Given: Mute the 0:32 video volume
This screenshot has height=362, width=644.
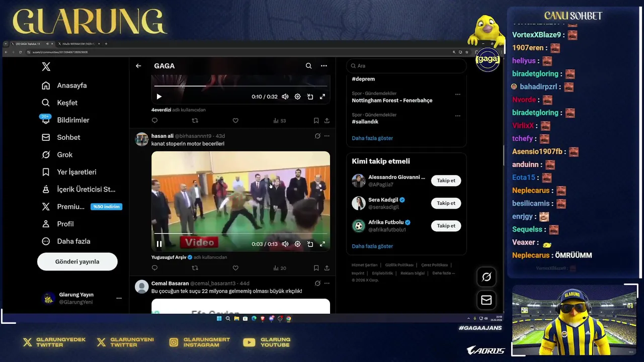Looking at the screenshot, I should point(285,97).
